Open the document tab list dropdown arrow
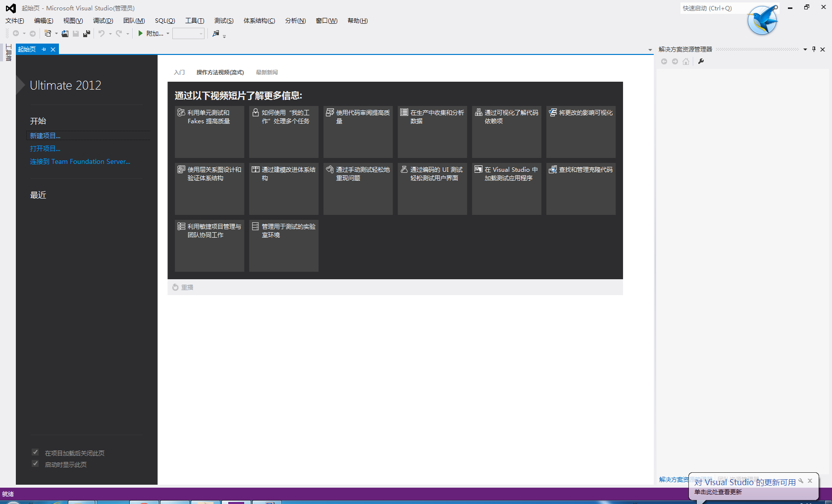832x504 pixels. point(650,50)
